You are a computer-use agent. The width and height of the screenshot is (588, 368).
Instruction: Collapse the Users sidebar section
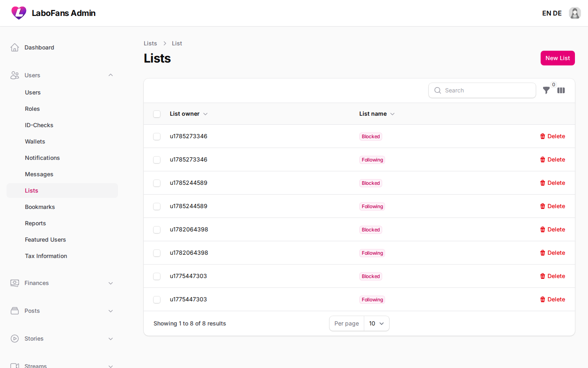tap(111, 75)
